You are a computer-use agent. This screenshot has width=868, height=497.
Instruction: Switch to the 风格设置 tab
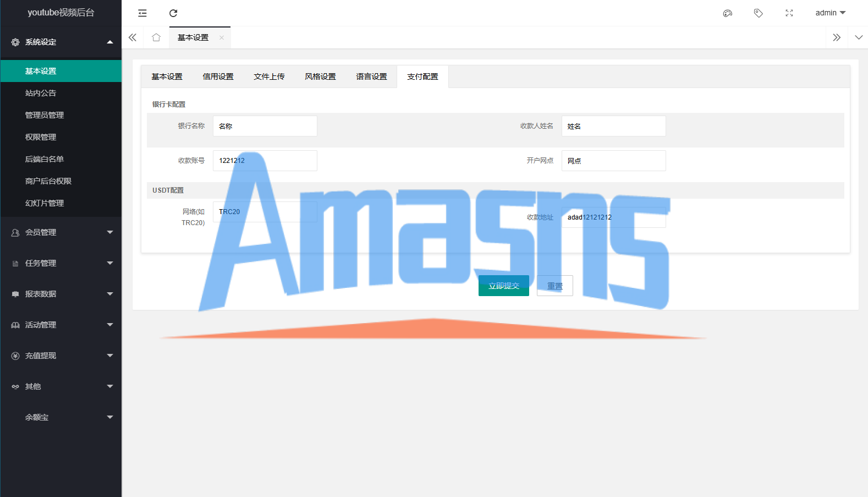click(x=320, y=77)
